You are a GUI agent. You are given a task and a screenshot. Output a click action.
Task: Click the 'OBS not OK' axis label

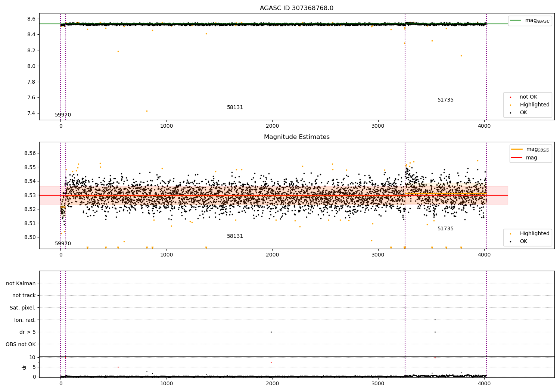pos(21,345)
